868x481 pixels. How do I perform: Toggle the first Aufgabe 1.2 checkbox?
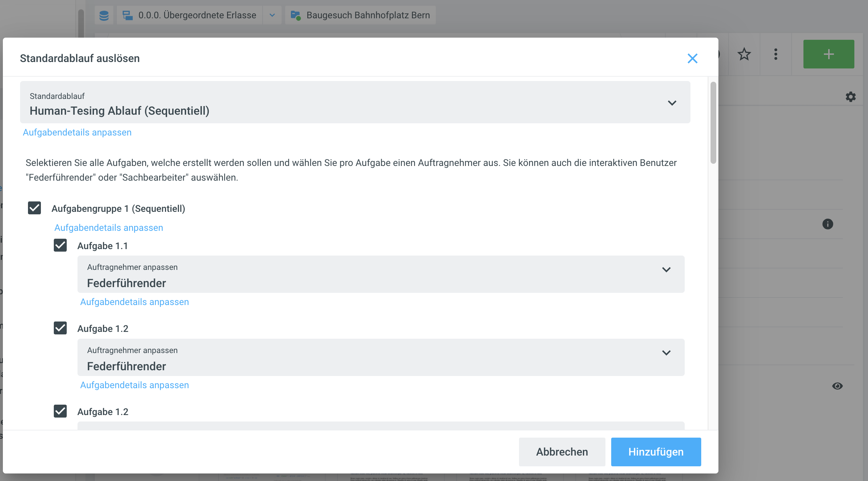click(60, 328)
